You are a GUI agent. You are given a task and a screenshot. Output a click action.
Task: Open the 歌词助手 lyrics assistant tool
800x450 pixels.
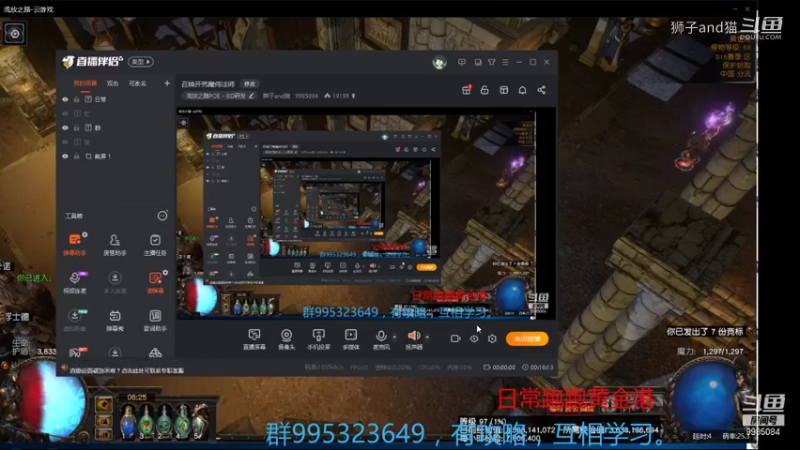click(x=155, y=320)
